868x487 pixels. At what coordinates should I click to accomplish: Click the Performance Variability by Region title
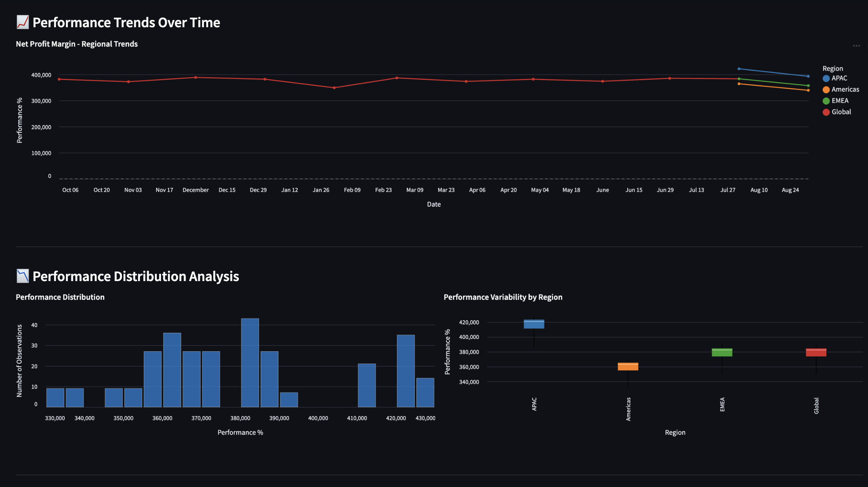tap(503, 297)
